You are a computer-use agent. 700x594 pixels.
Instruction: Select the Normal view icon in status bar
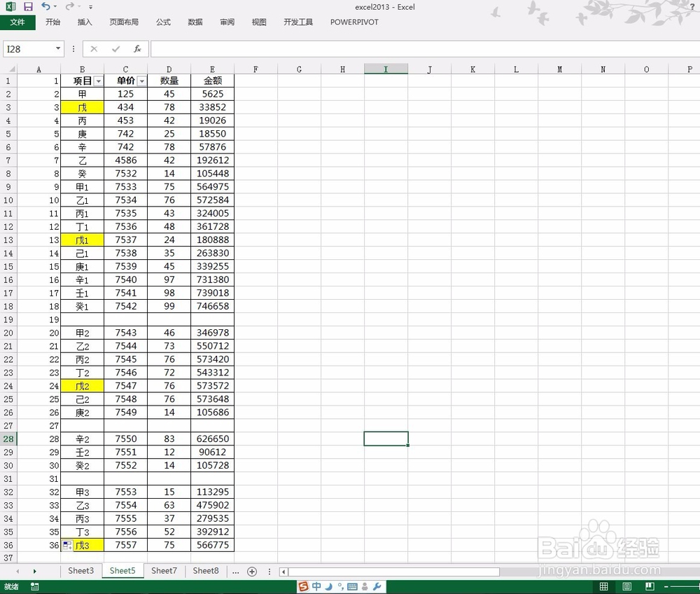pyautogui.click(x=603, y=586)
